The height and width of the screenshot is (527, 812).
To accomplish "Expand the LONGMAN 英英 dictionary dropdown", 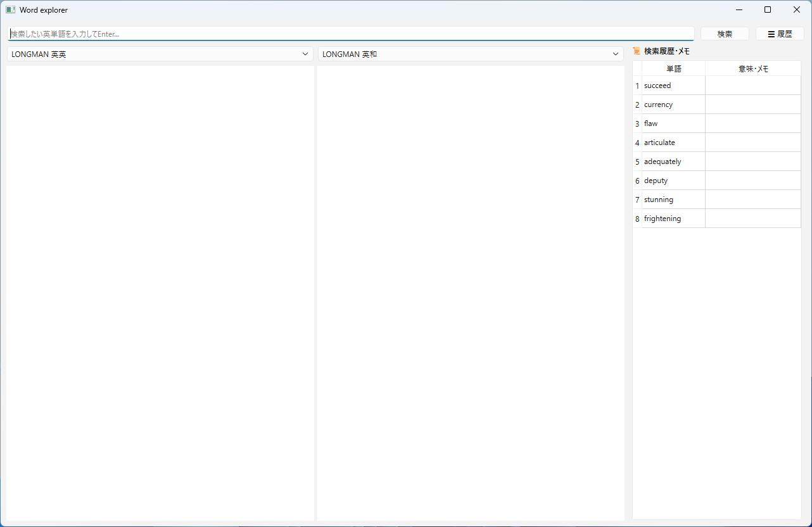I will 160,54.
